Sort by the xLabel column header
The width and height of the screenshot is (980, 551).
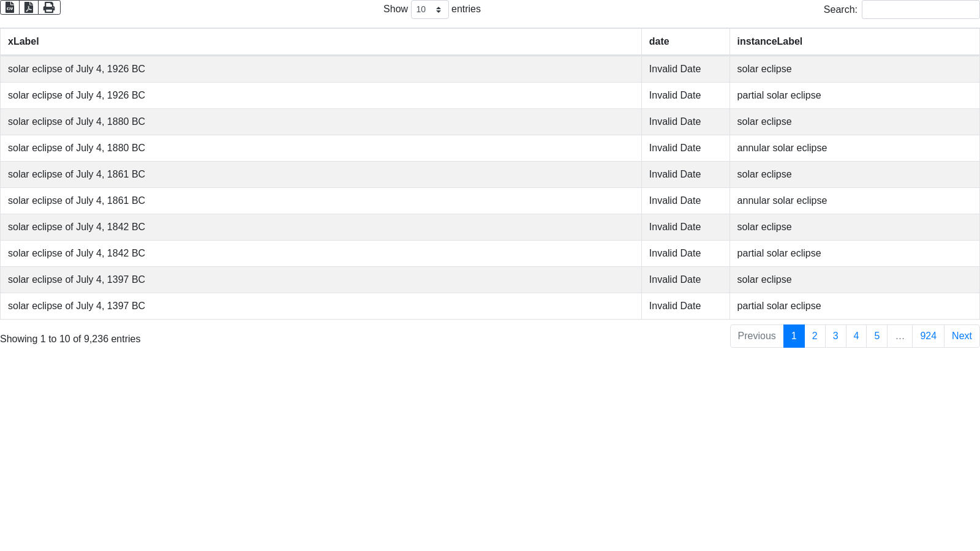click(x=23, y=42)
